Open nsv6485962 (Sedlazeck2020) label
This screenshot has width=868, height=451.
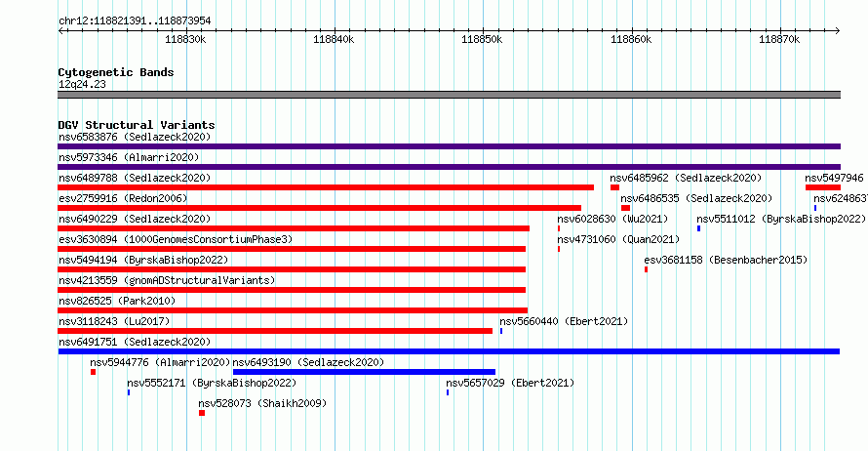(686, 178)
